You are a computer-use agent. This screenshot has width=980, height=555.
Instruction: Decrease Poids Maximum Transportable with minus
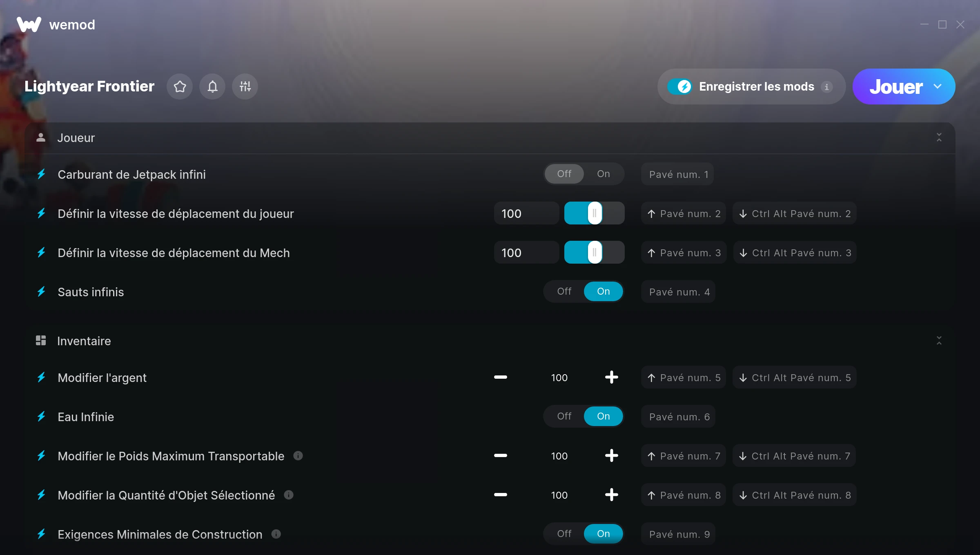(x=501, y=455)
